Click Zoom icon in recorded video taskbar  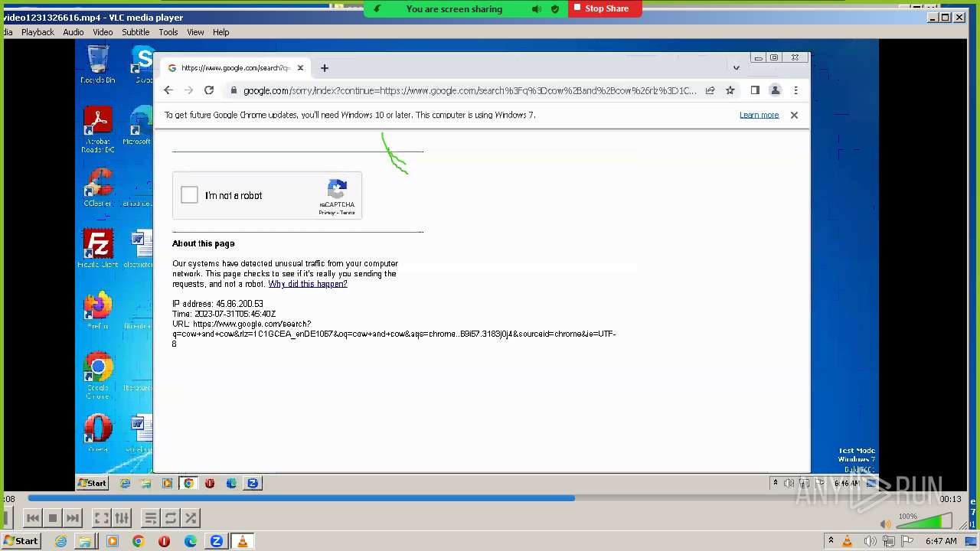tap(253, 483)
